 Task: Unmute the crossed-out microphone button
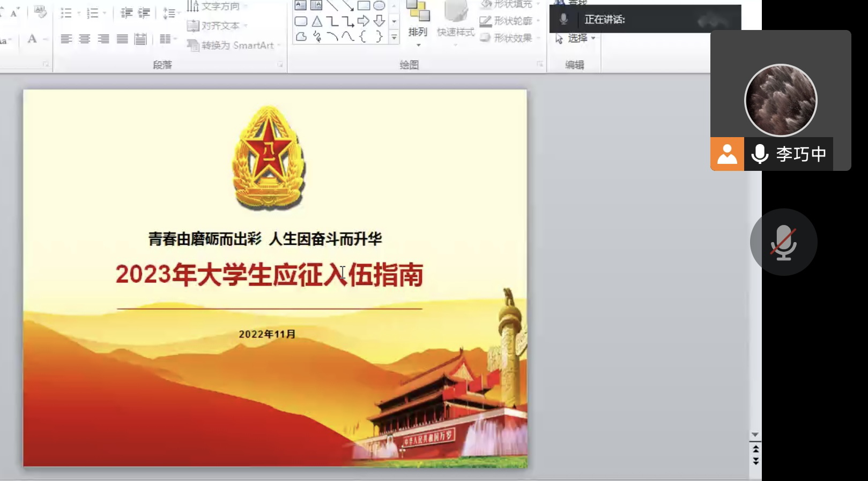coord(783,242)
